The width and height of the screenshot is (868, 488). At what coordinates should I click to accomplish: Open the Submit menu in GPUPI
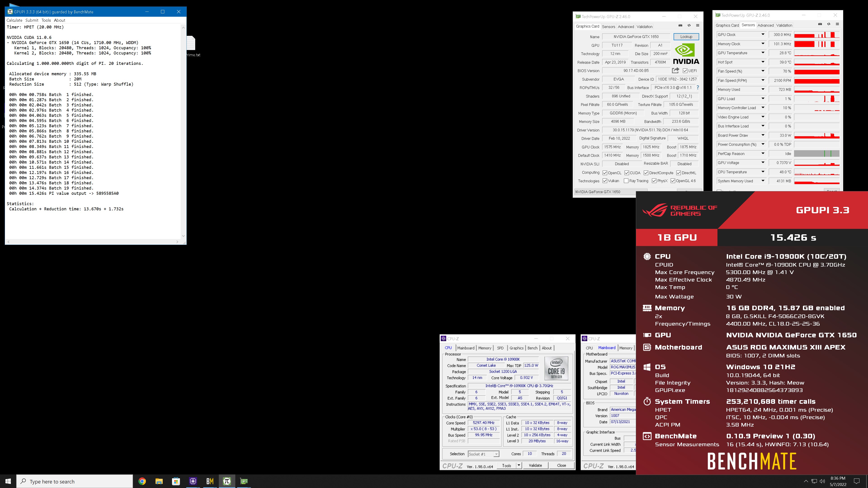click(32, 20)
